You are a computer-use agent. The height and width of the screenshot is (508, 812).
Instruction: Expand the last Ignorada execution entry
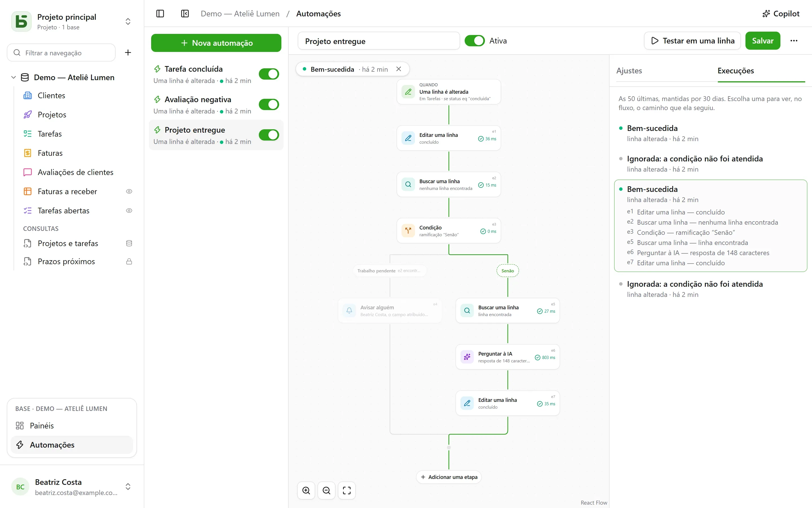tap(710, 289)
